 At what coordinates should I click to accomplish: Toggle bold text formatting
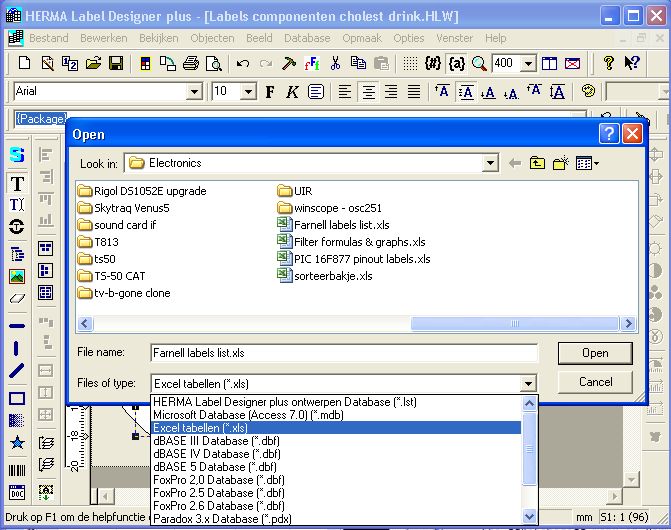click(270, 91)
